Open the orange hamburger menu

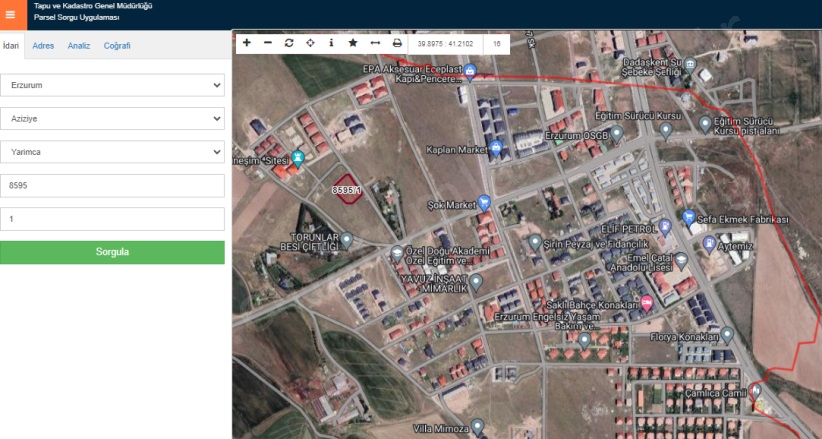(10, 14)
